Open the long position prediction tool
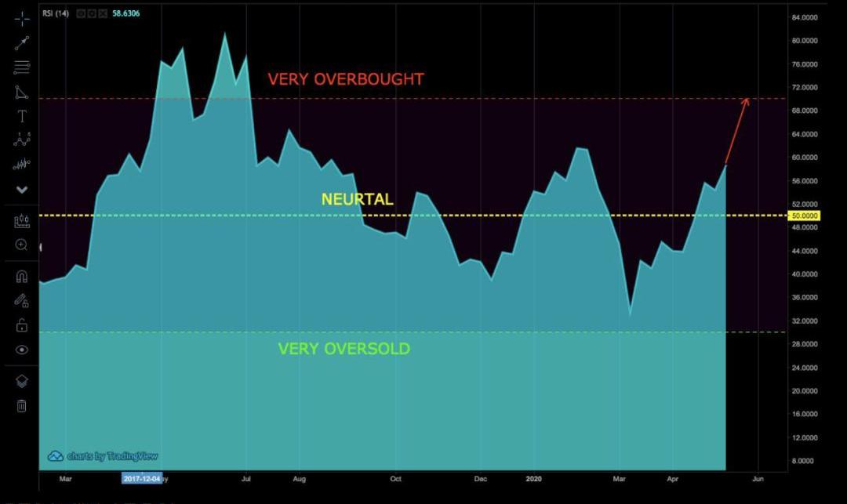The height and width of the screenshot is (504, 847). tap(22, 165)
